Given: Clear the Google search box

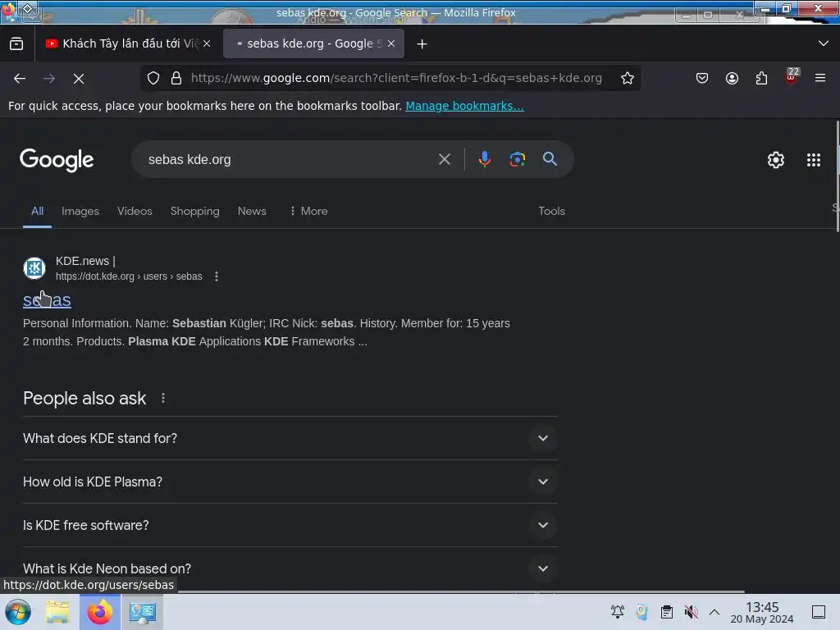Looking at the screenshot, I should pos(444,159).
